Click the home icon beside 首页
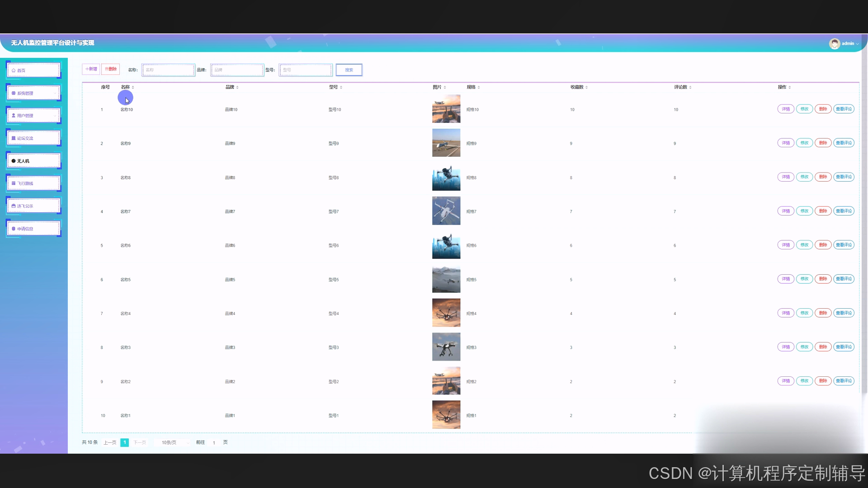This screenshot has height=488, width=868. pos(14,70)
